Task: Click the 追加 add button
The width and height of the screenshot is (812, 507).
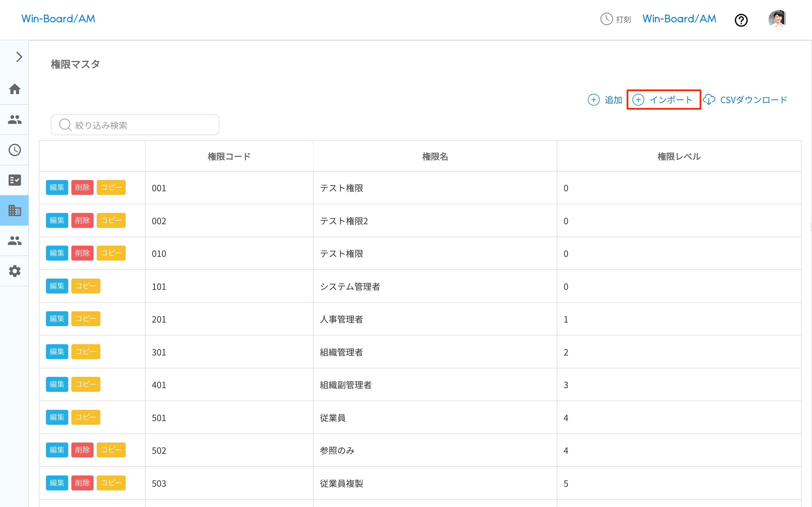Action: pyautogui.click(x=605, y=100)
